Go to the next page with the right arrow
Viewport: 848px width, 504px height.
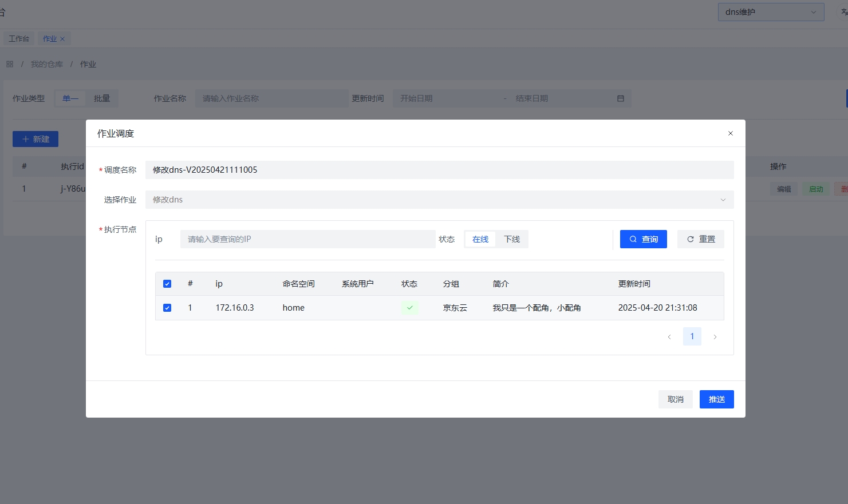(715, 336)
